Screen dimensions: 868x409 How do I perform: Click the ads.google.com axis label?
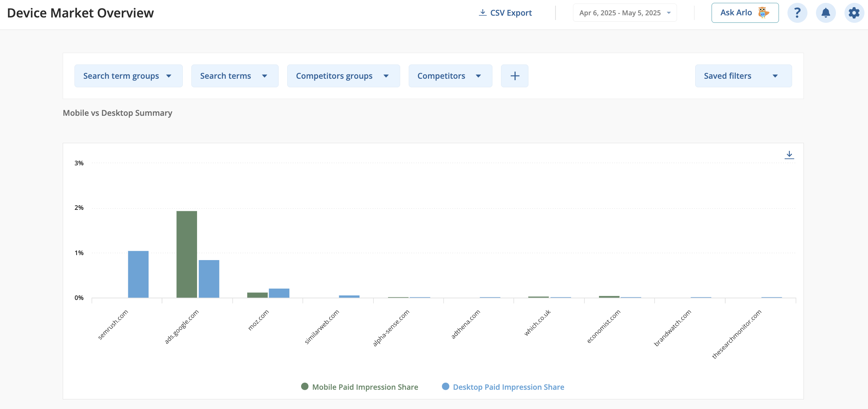coord(181,327)
